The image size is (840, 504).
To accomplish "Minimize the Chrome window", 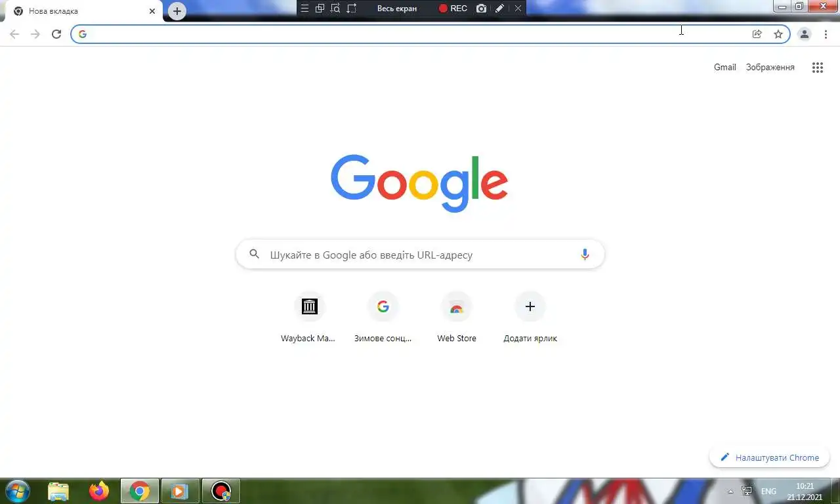I will (782, 7).
